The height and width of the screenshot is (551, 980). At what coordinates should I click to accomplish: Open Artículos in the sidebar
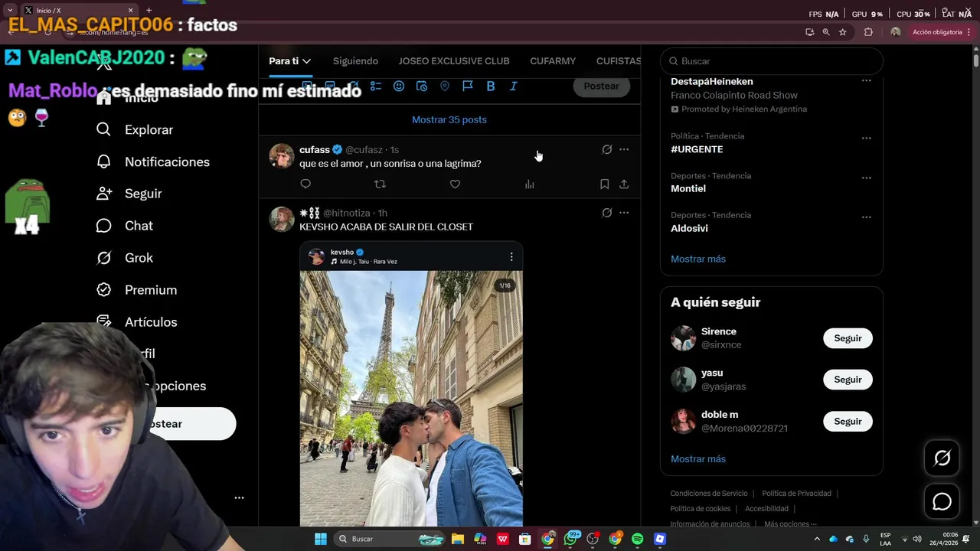point(137,322)
